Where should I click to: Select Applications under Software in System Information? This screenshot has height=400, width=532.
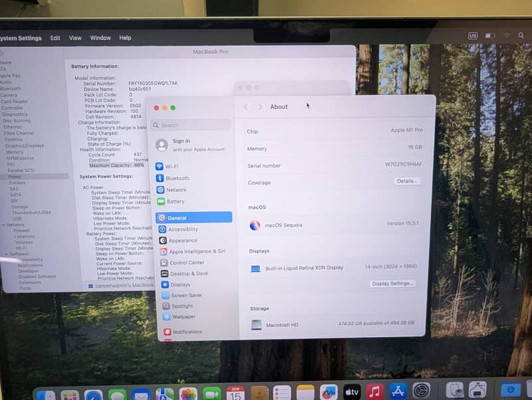[x=30, y=265]
